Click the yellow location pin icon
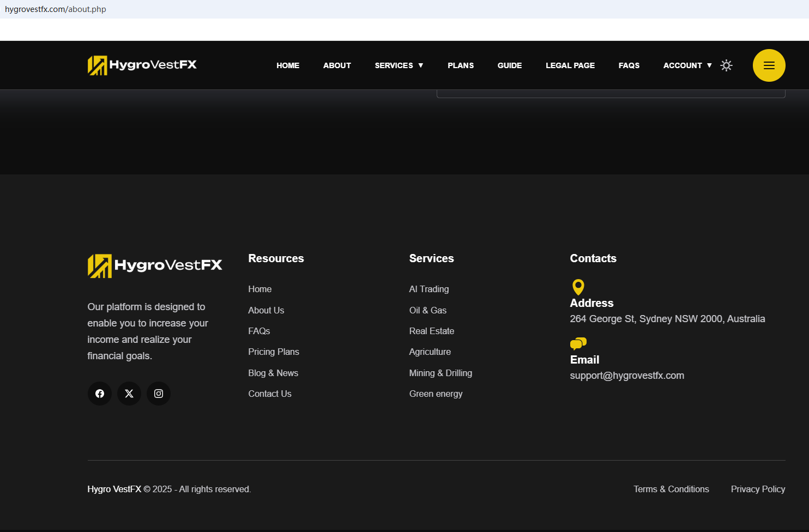The height and width of the screenshot is (532, 809). [x=578, y=287]
